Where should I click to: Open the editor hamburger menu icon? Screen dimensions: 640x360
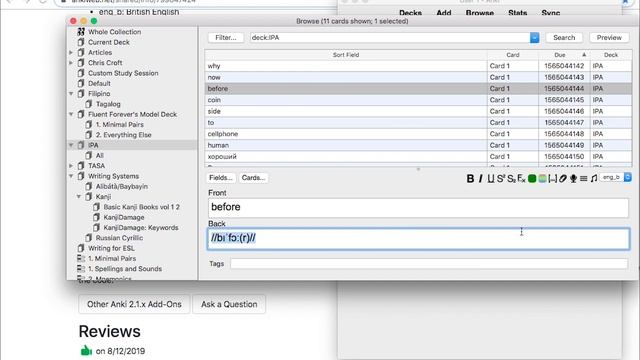point(584,178)
